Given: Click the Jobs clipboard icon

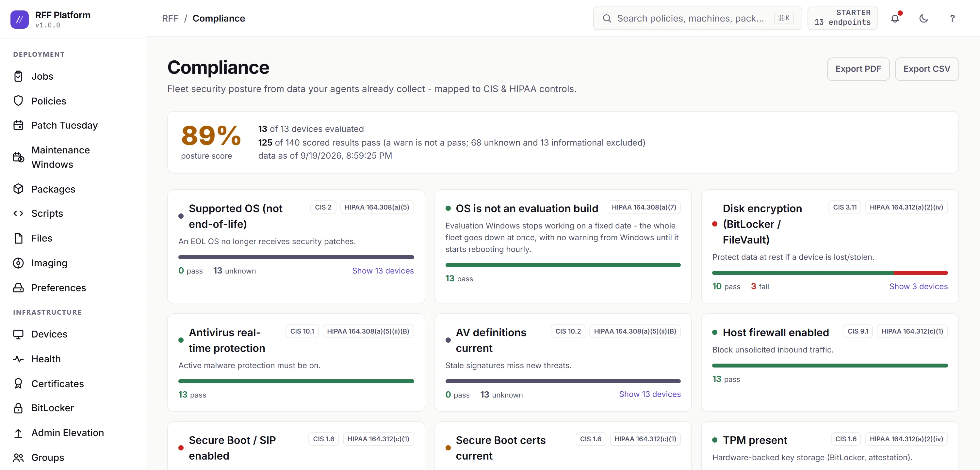Looking at the screenshot, I should [x=18, y=76].
